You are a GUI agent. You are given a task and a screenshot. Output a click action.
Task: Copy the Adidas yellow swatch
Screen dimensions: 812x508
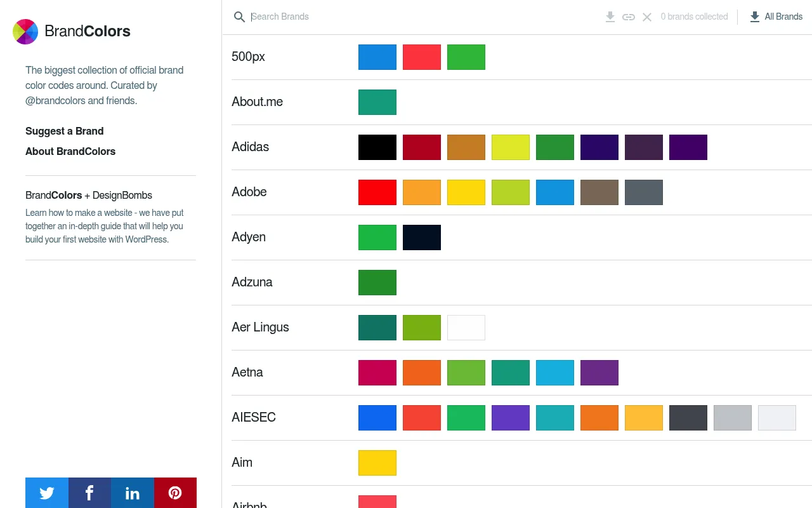[511, 147]
